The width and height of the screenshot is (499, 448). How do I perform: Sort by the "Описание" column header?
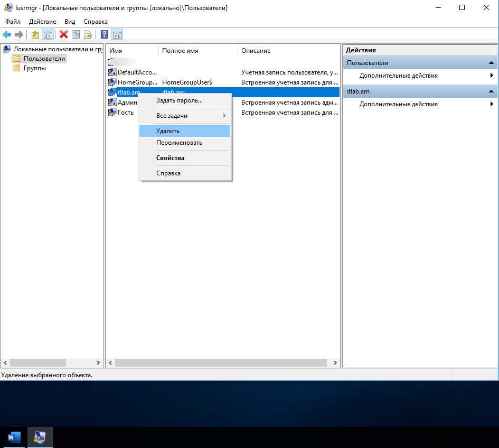click(256, 51)
